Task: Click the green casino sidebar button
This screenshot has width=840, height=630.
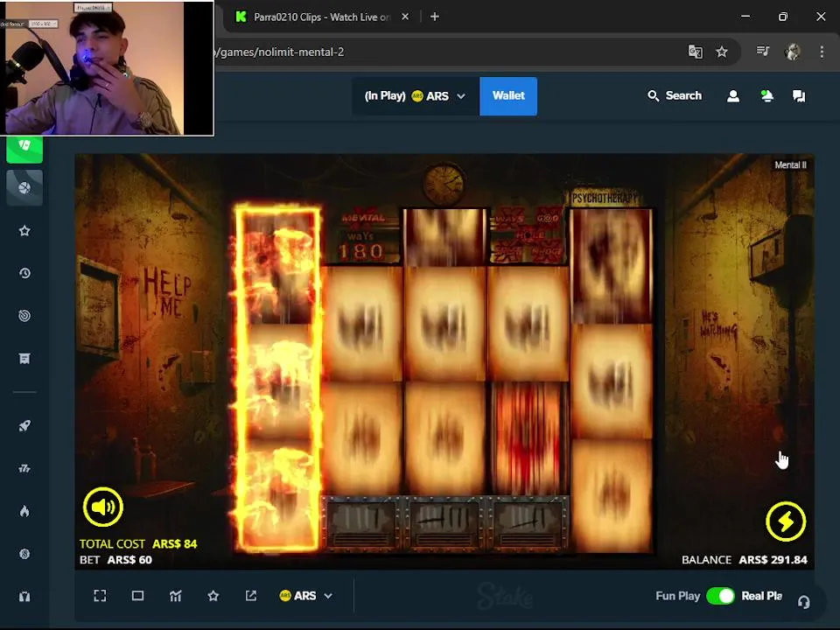Action: pyautogui.click(x=24, y=149)
